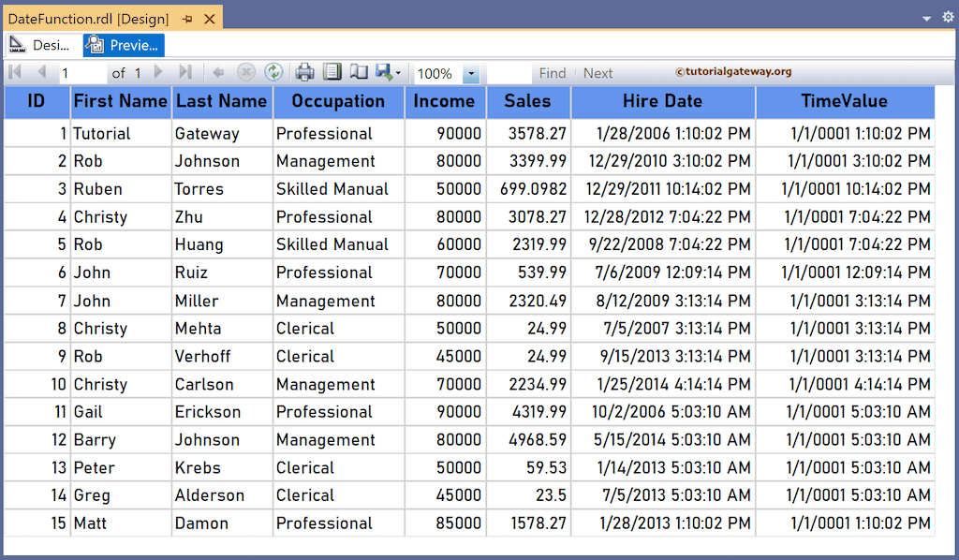Go to the last page
This screenshot has height=560, width=959.
pyautogui.click(x=184, y=72)
